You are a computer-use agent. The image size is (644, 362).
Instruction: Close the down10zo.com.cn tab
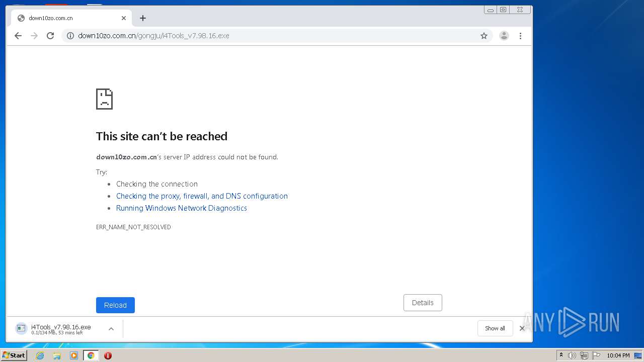pos(124,18)
